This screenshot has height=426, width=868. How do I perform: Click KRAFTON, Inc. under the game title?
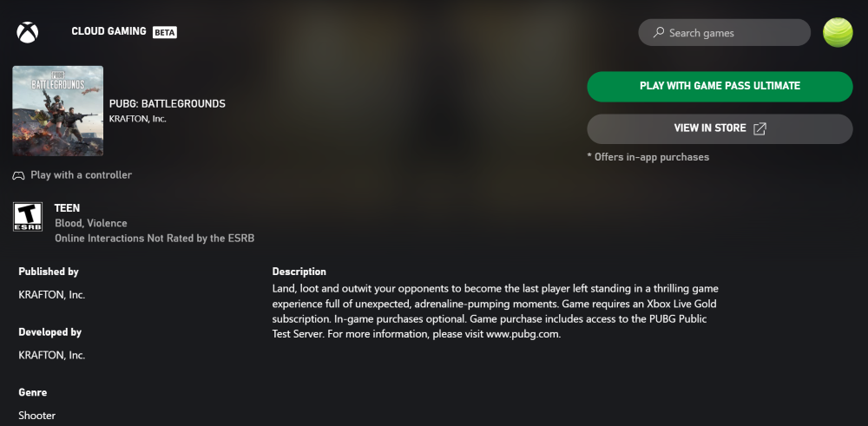tap(138, 118)
